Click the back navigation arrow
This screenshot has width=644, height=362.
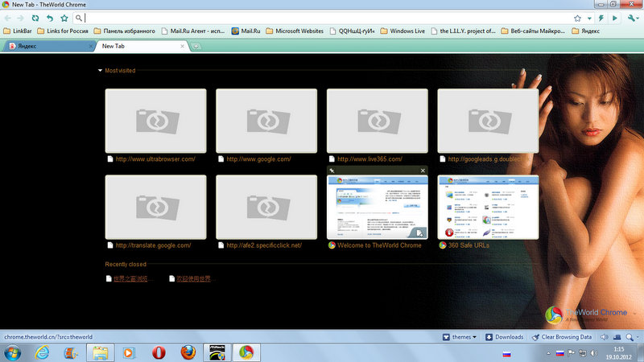pyautogui.click(x=8, y=18)
